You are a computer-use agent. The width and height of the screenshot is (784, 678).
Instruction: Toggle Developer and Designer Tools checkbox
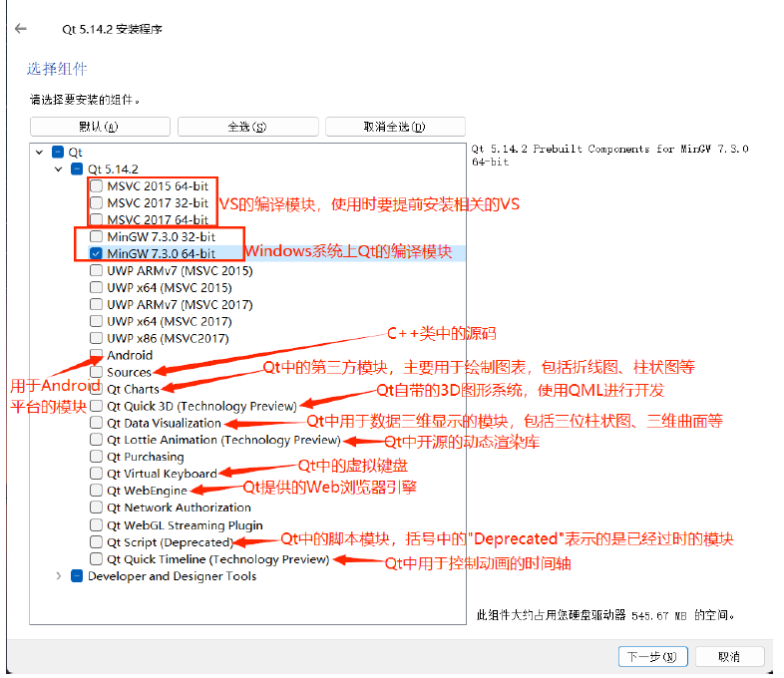click(x=77, y=576)
